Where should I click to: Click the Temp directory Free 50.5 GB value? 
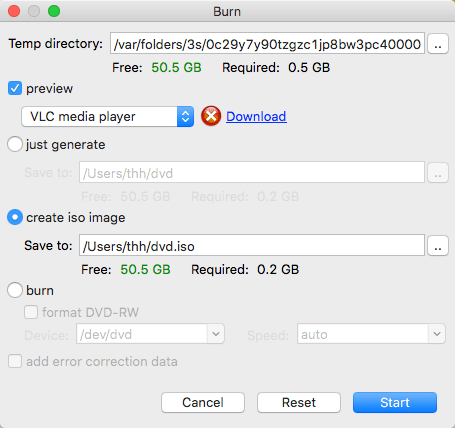(176, 68)
